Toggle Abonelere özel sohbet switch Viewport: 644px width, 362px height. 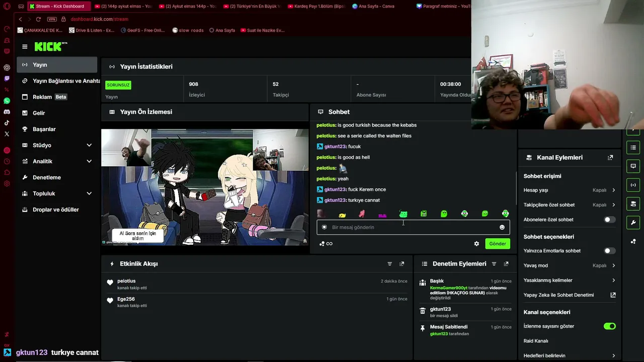(x=609, y=220)
